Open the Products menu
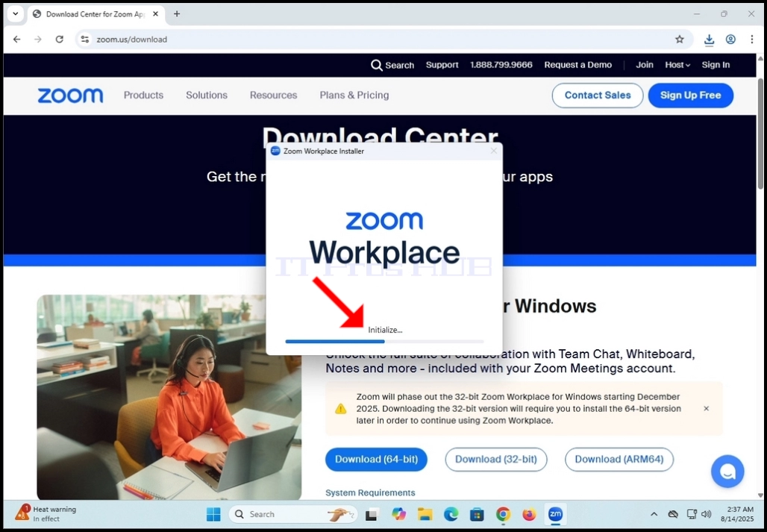Screen dimensions: 767x532 [x=143, y=95]
